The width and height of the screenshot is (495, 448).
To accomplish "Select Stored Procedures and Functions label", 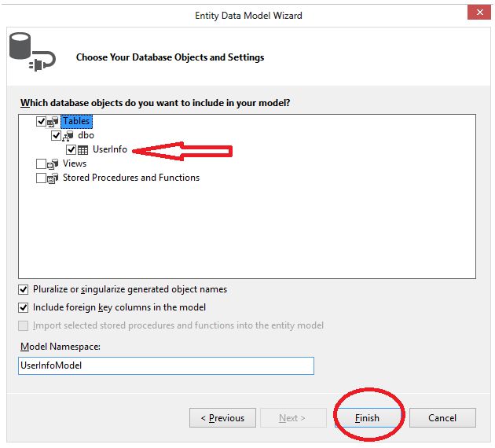I will tap(131, 178).
